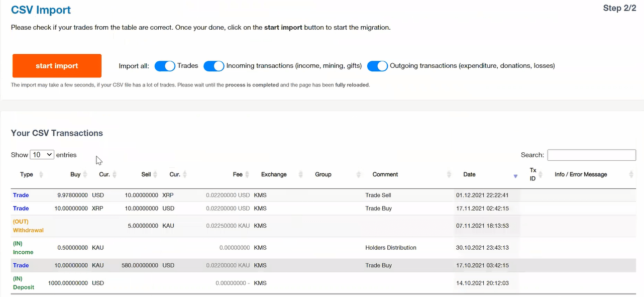The width and height of the screenshot is (644, 297).
Task: Sort by Info / Error Message arrows
Action: (631, 175)
